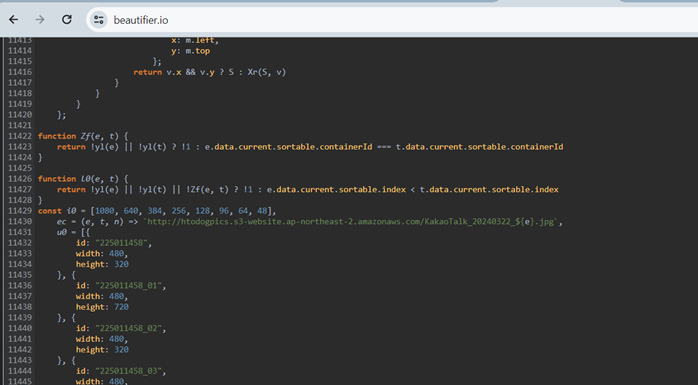Click function name Zf in code
Viewport: 698px width, 385px height.
[85, 136]
